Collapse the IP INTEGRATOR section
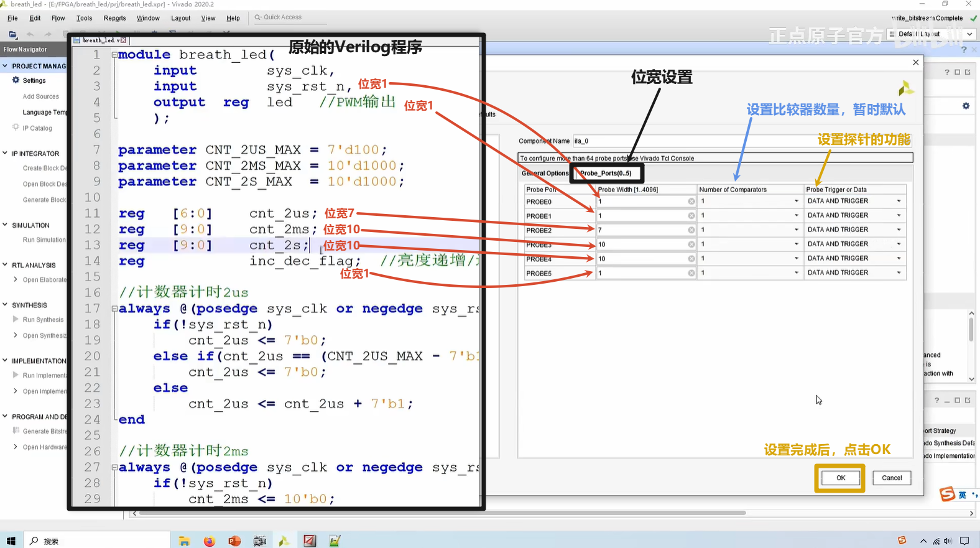The image size is (980, 548). point(5,153)
